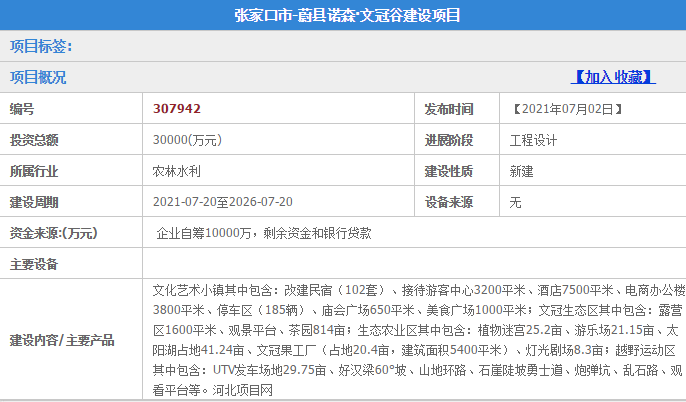Click the 项目概况 heading
The image size is (686, 402).
click(x=38, y=77)
